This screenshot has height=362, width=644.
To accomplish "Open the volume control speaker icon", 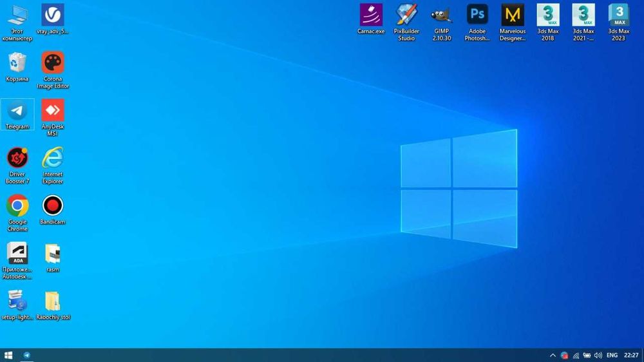I will [598, 356].
